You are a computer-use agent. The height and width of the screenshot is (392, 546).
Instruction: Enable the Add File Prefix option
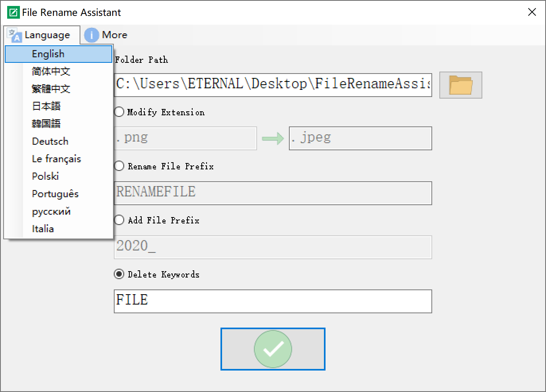point(119,220)
